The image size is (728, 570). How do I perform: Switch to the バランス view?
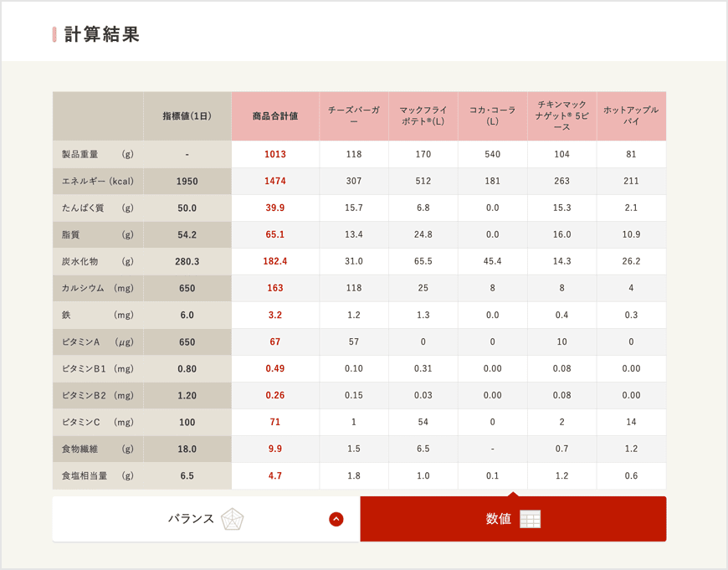192,519
